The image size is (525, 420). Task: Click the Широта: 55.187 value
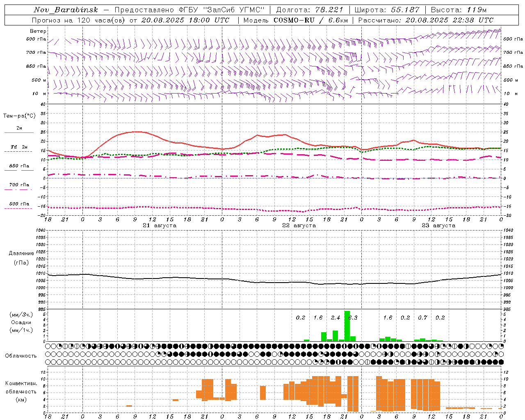click(x=387, y=10)
